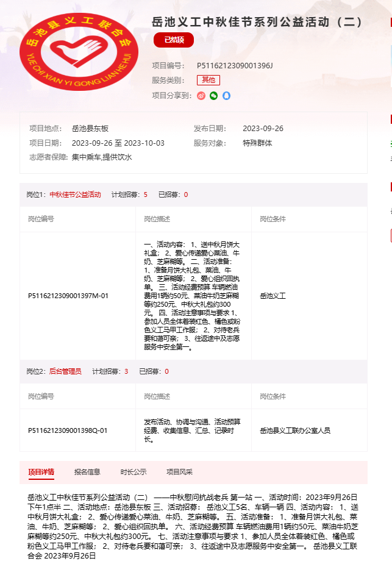Click position code P5116212309001397M-01
Screen dimensions: 392x564
click(x=68, y=296)
